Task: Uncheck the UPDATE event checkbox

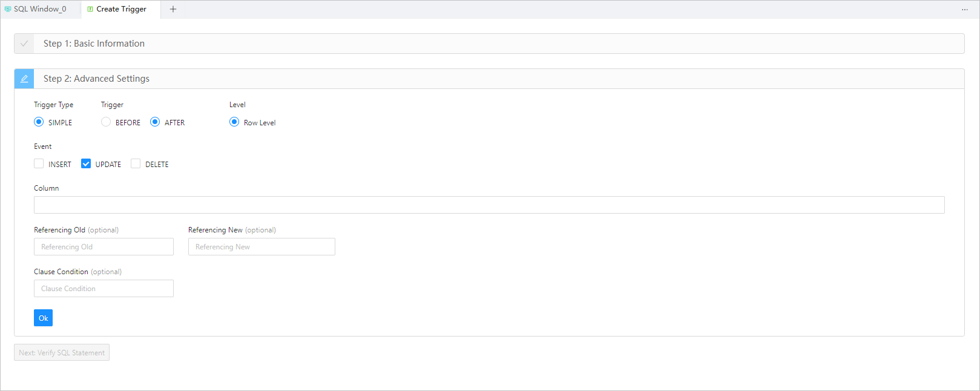Action: tap(86, 164)
